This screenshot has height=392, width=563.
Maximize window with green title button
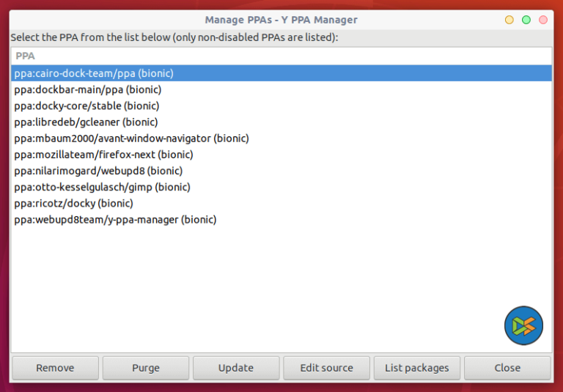pos(526,20)
